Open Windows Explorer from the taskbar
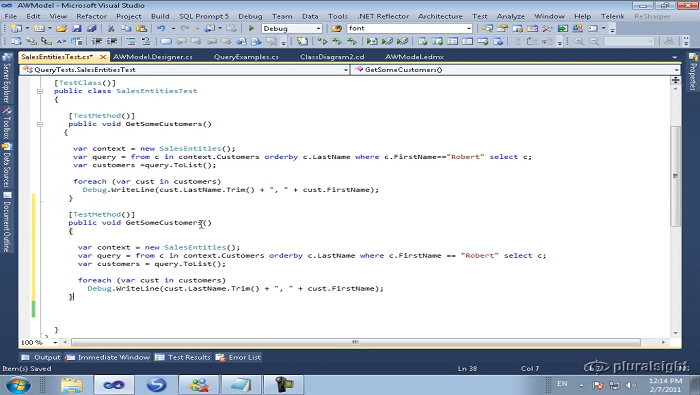Screen dimensions: 700x395 tap(71, 384)
